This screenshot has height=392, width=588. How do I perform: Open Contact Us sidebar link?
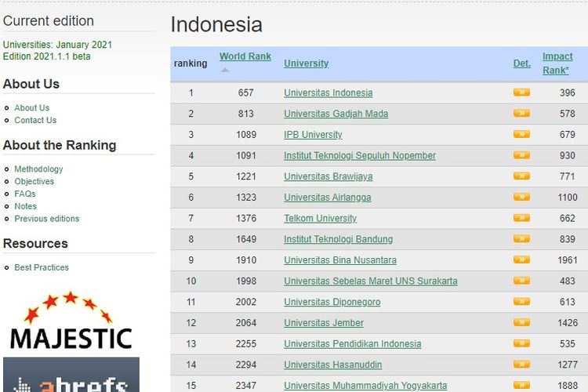coord(35,120)
